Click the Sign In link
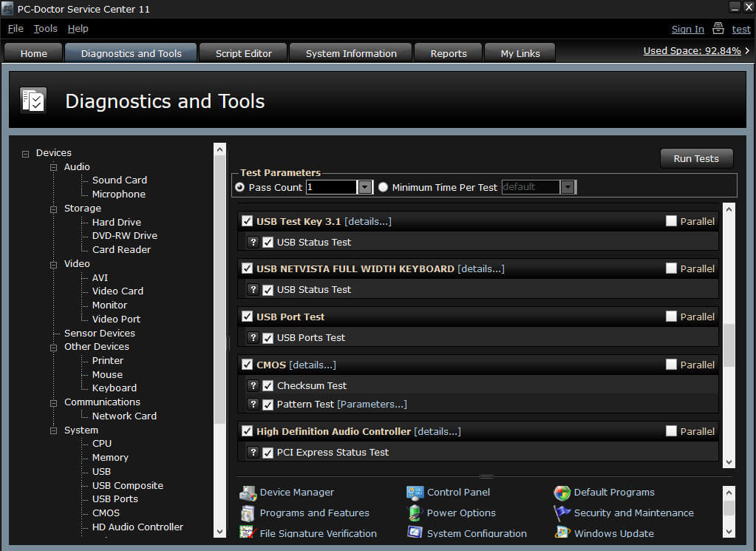Viewport: 756px width, 551px height. click(x=687, y=29)
